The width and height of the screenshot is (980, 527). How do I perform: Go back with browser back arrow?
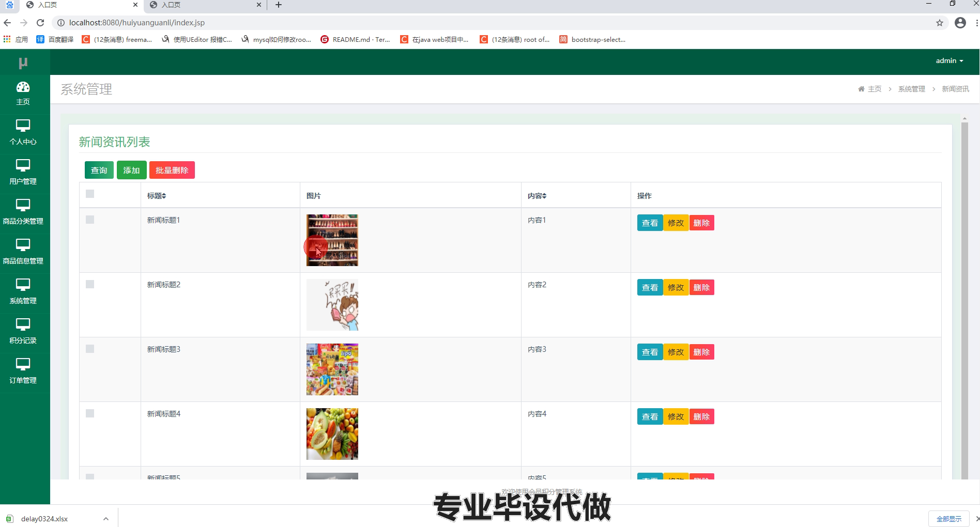click(x=7, y=23)
